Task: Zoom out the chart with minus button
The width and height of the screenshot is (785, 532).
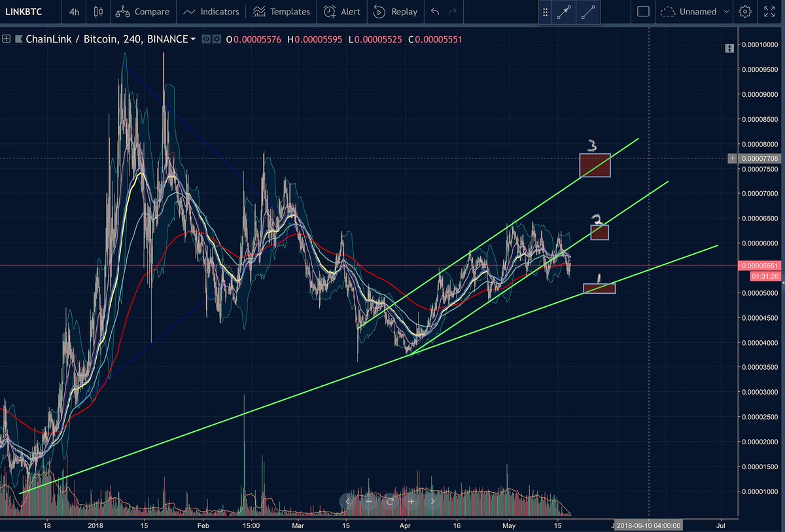Action: 368,501
